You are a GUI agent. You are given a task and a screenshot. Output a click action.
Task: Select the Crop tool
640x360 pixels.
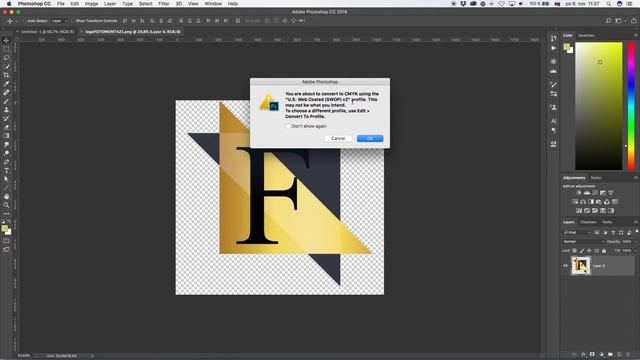coord(6,75)
